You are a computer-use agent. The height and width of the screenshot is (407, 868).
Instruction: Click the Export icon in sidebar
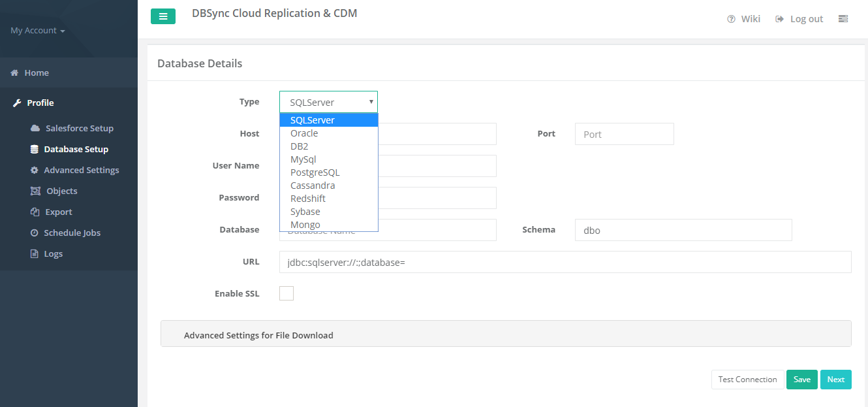point(35,212)
